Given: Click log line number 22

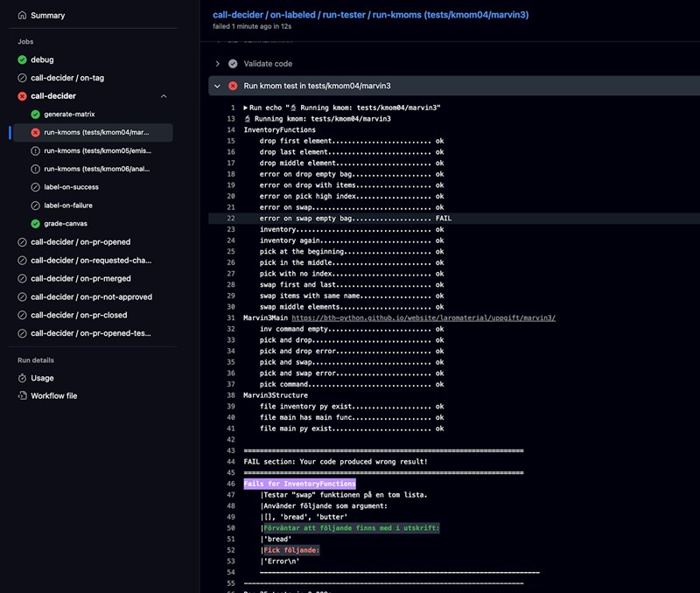Looking at the screenshot, I should [231, 218].
